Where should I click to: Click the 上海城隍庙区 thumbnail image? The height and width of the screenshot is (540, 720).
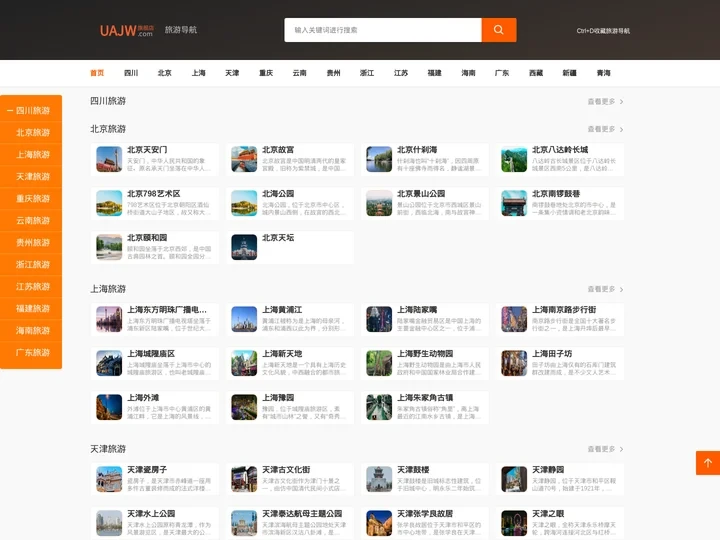[109, 364]
